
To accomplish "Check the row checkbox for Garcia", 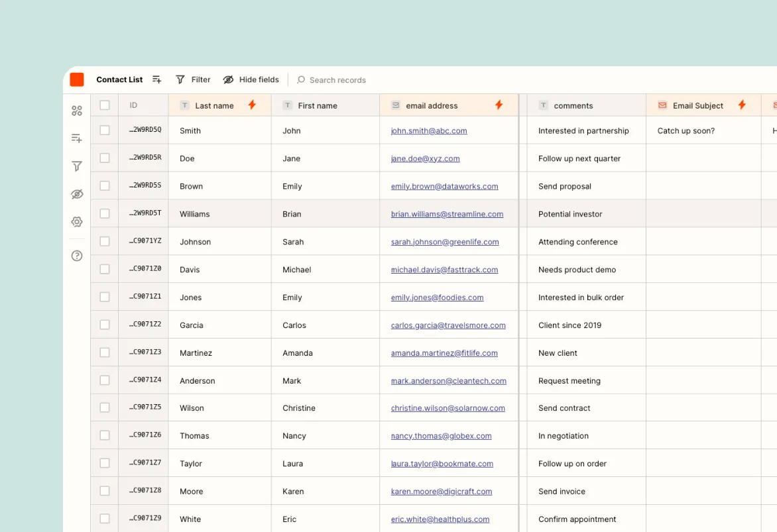I will (104, 324).
